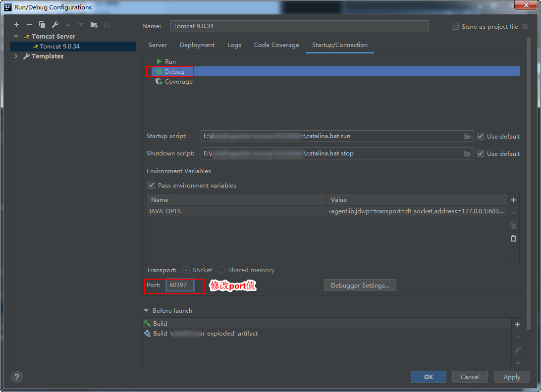This screenshot has height=392, width=541.
Task: Select JAVA_OPTS environment variable row
Action: coord(327,211)
